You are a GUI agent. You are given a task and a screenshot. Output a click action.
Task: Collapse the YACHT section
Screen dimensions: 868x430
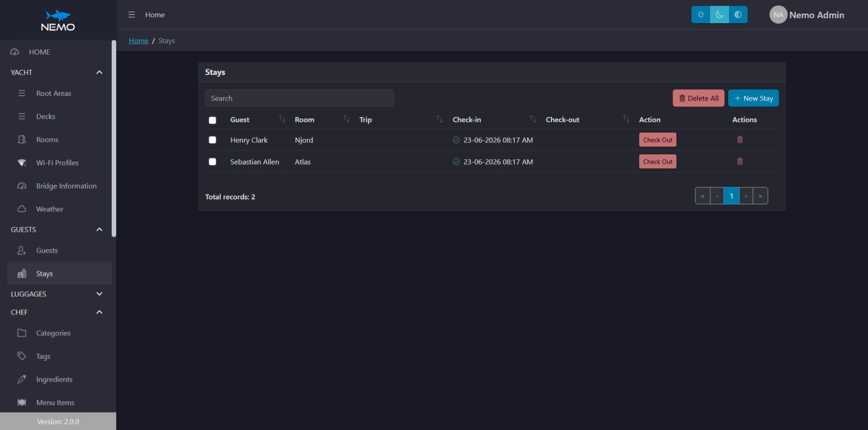click(x=99, y=72)
